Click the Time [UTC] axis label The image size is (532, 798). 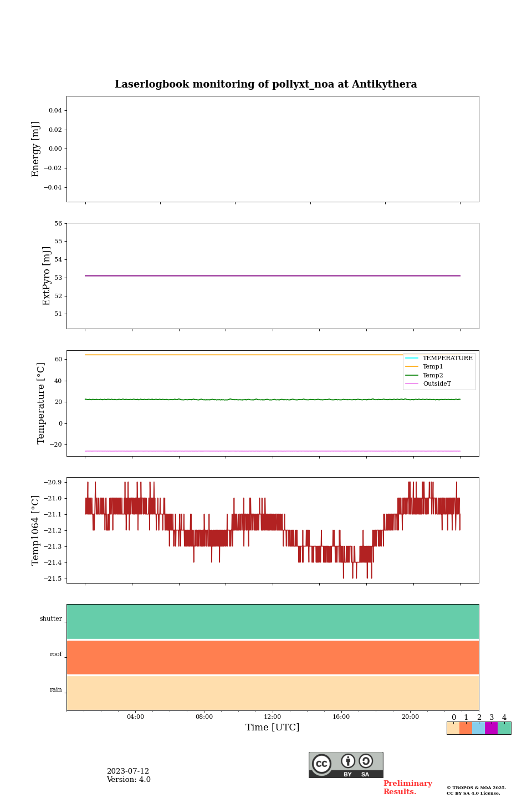click(x=273, y=728)
